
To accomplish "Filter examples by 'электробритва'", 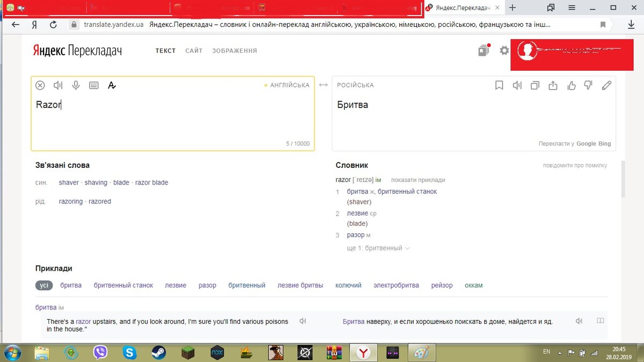I will click(x=396, y=285).
